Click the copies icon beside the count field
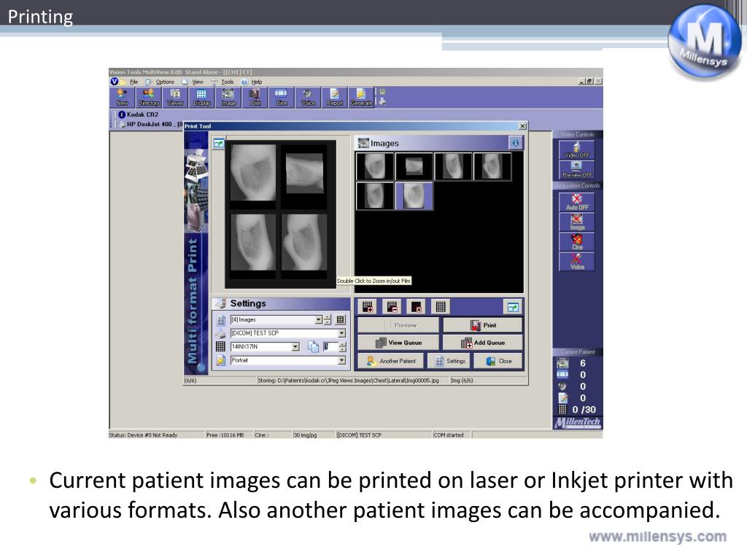This screenshot has width=747, height=560. point(313,346)
